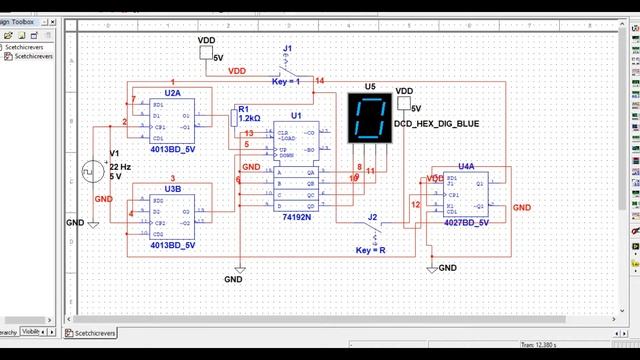Pin the Design Toolbox panel
Viewport: 640px width, 360px height.
(x=45, y=22)
